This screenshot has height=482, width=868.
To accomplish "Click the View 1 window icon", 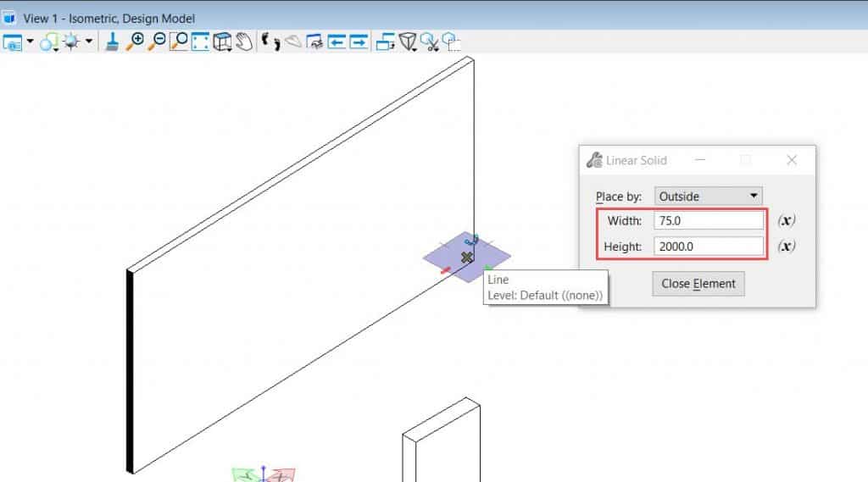I will 8,19.
